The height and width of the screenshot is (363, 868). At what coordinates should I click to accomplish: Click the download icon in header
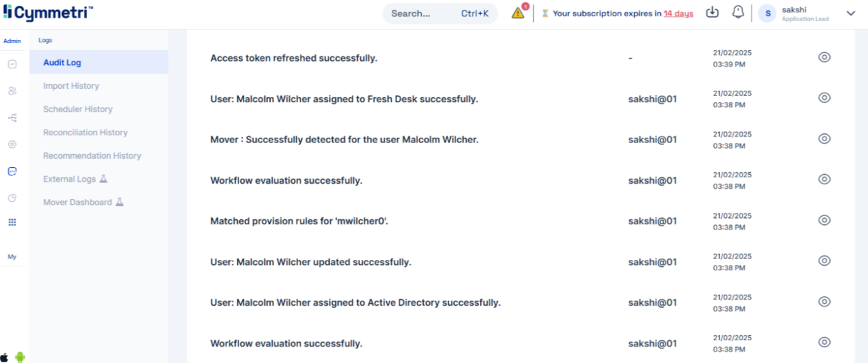712,13
